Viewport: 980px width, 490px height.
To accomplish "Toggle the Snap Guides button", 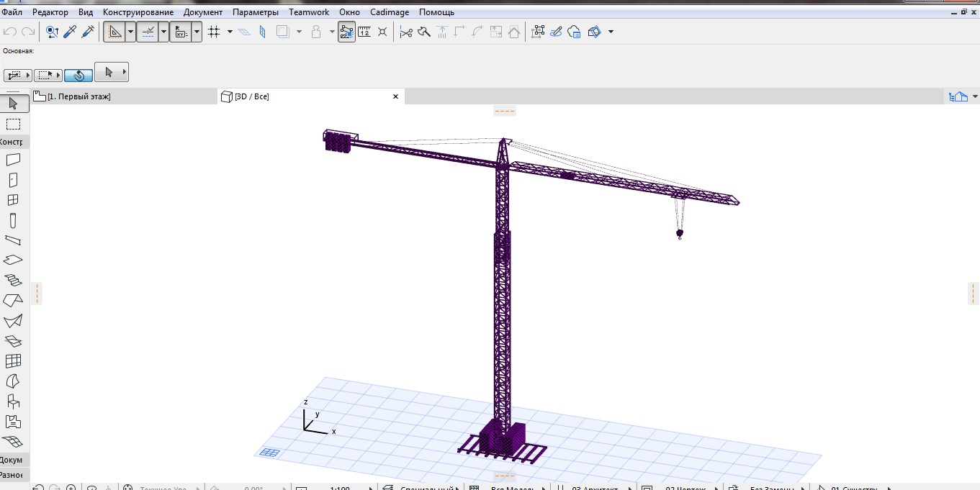I will click(148, 32).
